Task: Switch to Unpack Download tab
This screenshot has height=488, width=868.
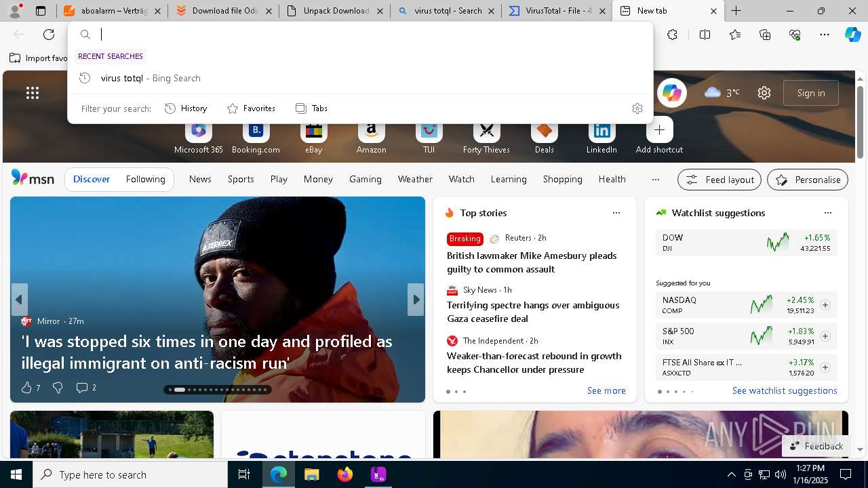Action: 334,11
